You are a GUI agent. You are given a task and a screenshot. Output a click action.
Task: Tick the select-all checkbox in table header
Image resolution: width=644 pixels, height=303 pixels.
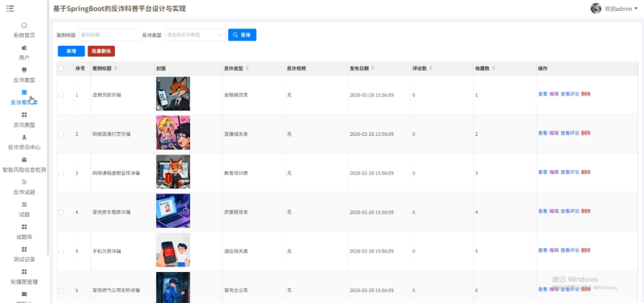(61, 68)
